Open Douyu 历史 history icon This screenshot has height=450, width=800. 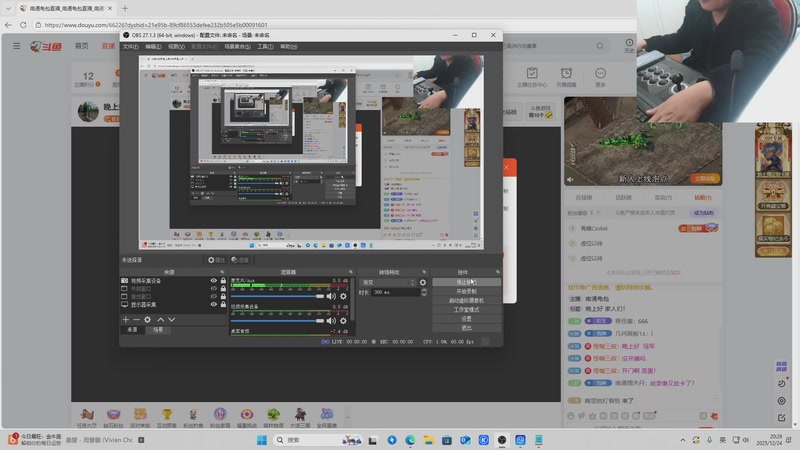coord(629,45)
